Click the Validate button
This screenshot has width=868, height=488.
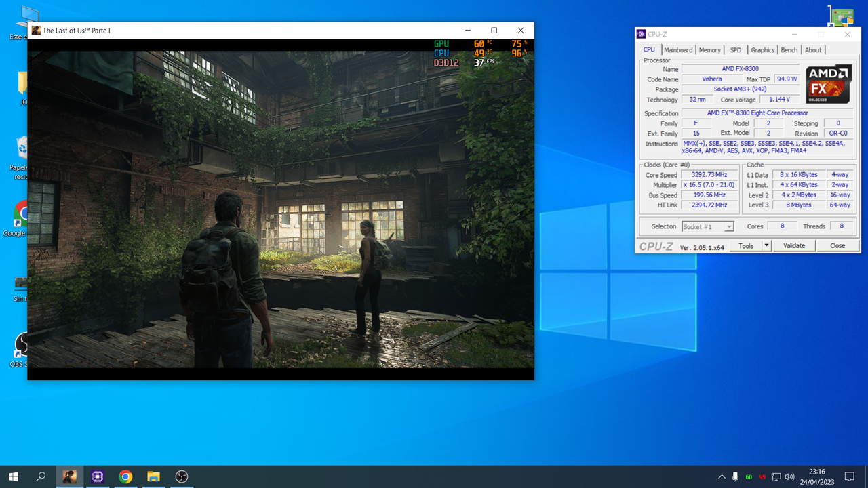tap(794, 246)
